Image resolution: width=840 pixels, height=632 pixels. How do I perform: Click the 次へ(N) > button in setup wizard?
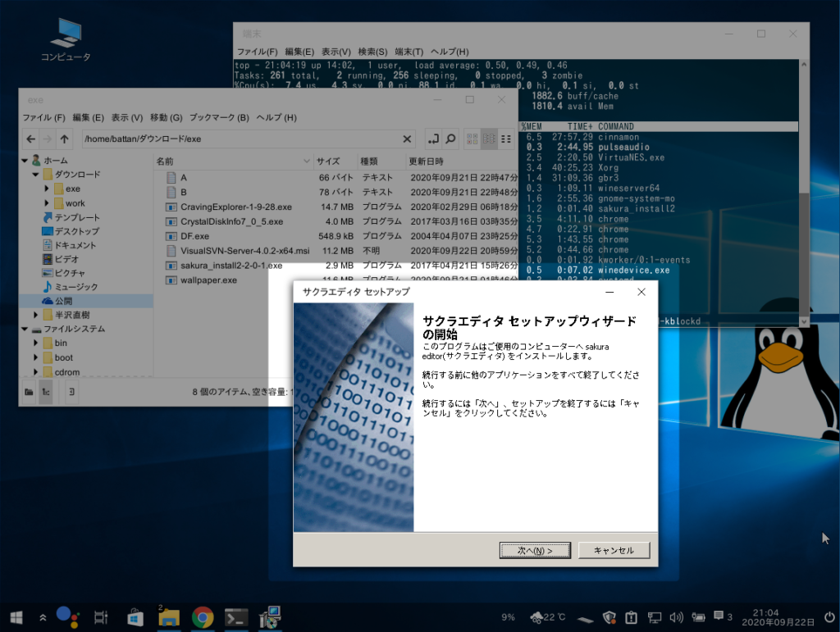click(535, 550)
